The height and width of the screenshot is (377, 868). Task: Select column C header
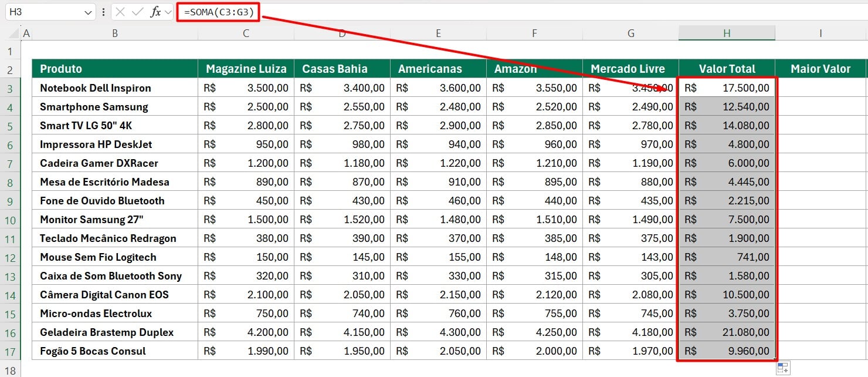(x=246, y=33)
